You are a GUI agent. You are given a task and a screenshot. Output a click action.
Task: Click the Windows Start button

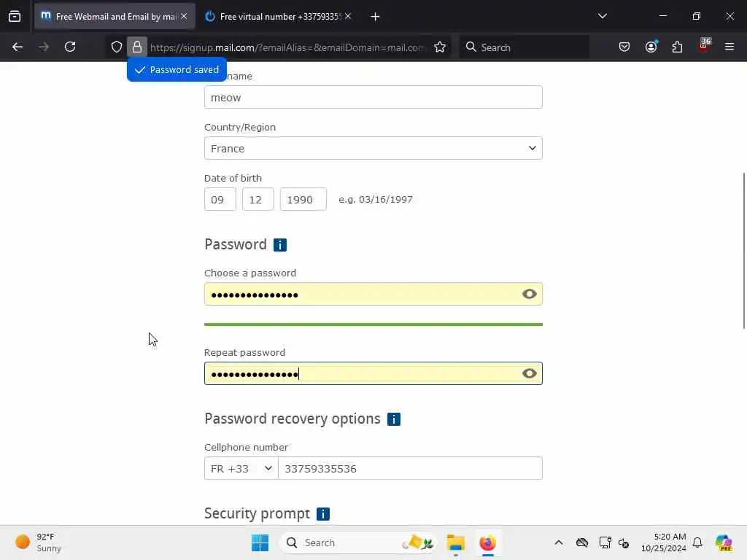click(260, 542)
